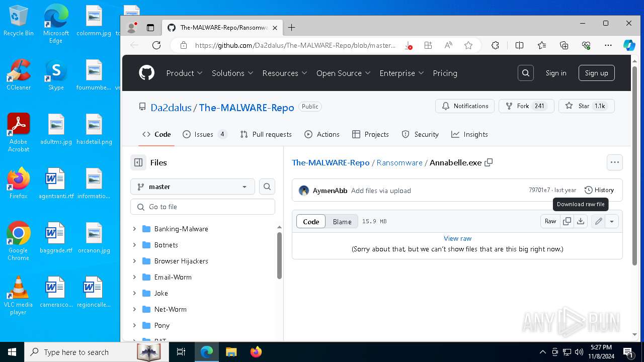The height and width of the screenshot is (362, 644).
Task: Go to Insights tab
Action: (469, 134)
